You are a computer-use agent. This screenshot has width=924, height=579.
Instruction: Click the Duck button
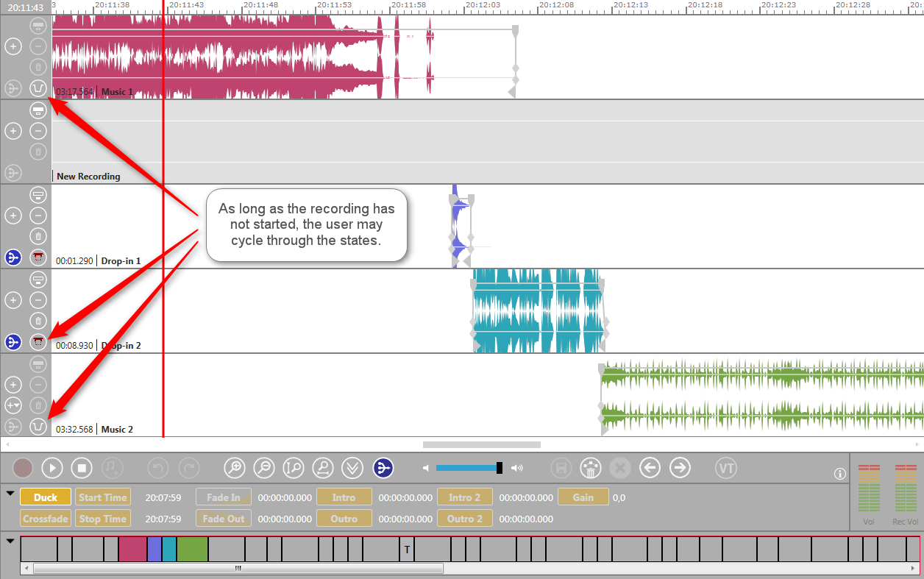[x=46, y=497]
